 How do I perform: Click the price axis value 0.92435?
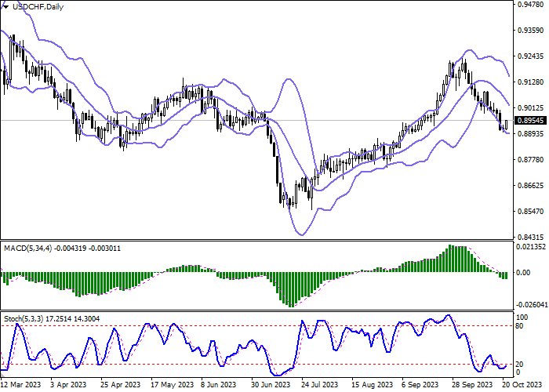(x=530, y=56)
